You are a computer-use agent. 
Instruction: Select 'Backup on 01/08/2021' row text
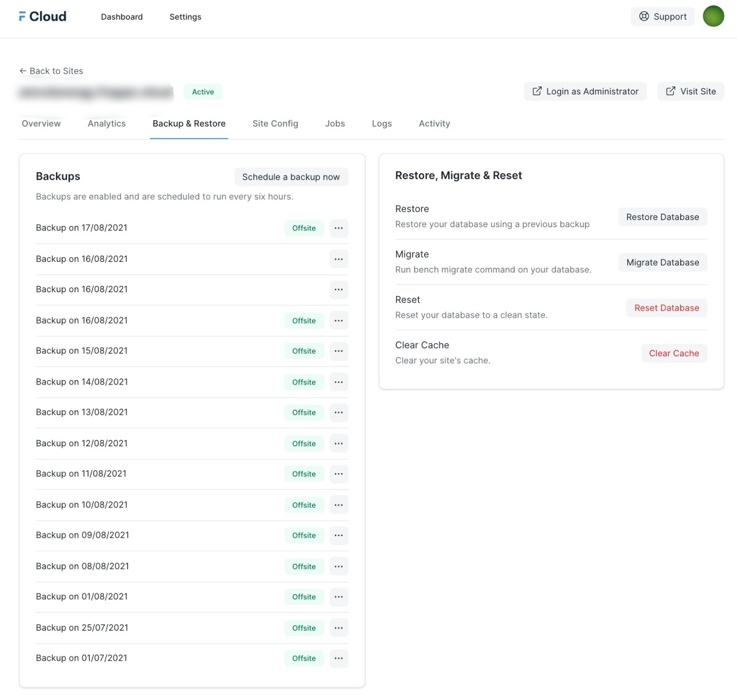tap(82, 596)
